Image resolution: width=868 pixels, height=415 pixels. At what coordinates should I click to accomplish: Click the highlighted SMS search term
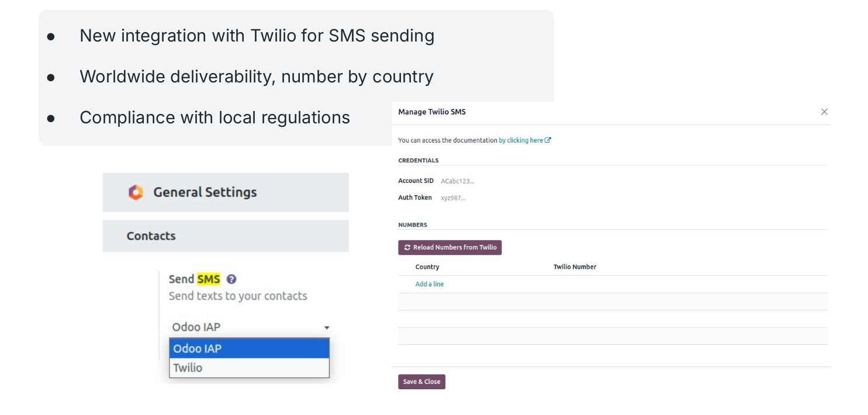point(209,279)
